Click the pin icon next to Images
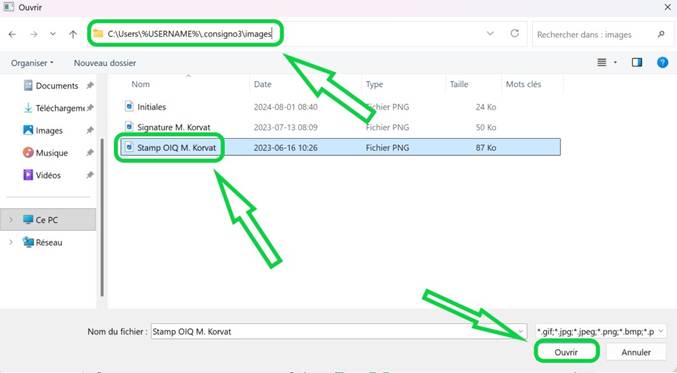Screen dimensions: 677x373 [90, 130]
